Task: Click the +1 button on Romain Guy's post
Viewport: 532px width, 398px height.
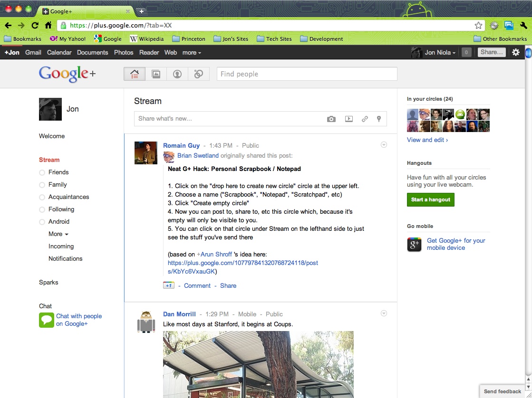Action: tap(169, 285)
